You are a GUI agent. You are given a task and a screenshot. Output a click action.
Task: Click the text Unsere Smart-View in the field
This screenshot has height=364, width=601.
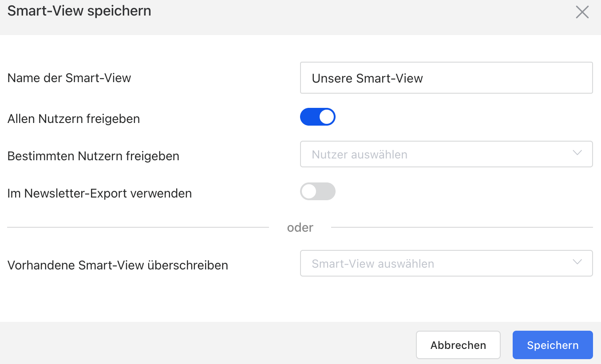click(368, 79)
